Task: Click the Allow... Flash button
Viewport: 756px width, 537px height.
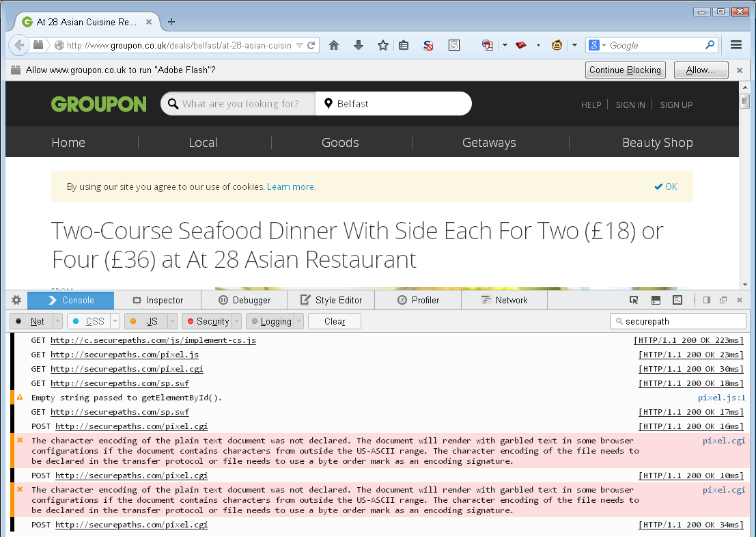Action: (701, 70)
